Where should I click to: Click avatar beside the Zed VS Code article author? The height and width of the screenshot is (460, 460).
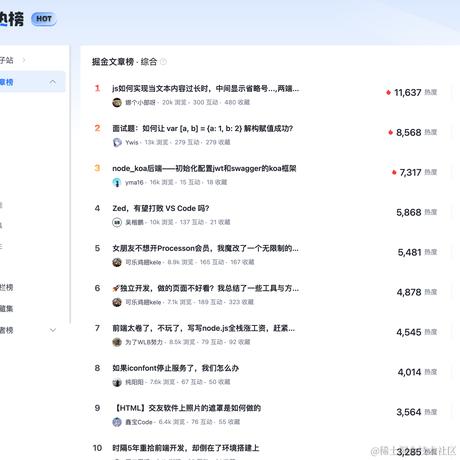(117, 222)
